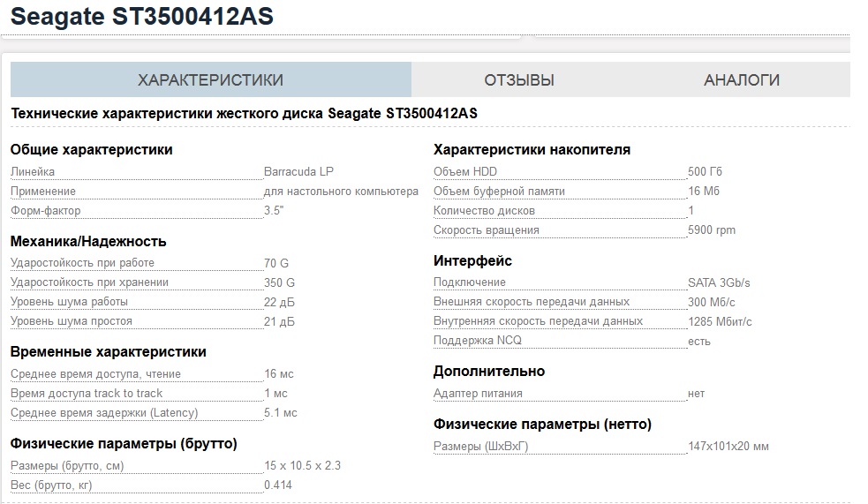Select 'Уровень шума простоя' label
This screenshot has width=868, height=504.
tap(72, 321)
